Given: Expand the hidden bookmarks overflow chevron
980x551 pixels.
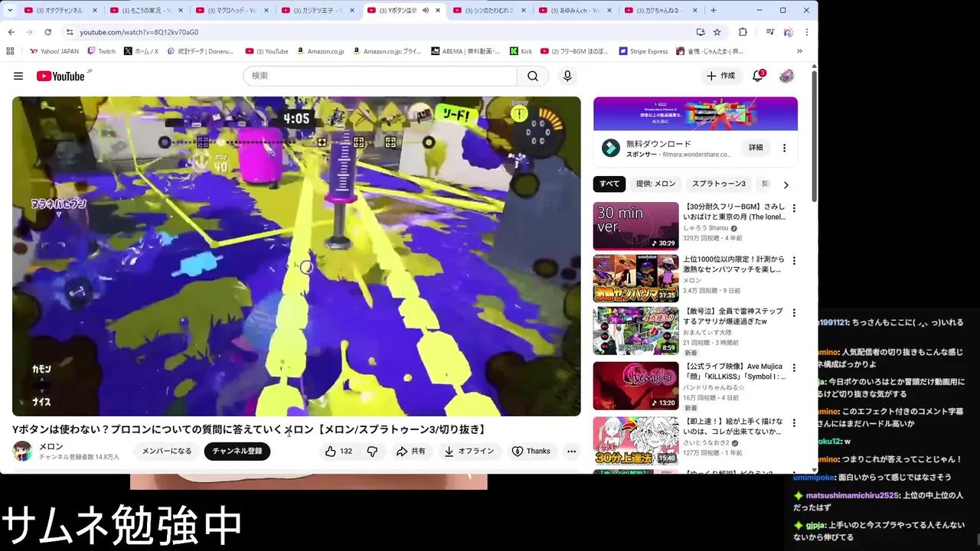Looking at the screenshot, I should tap(800, 51).
